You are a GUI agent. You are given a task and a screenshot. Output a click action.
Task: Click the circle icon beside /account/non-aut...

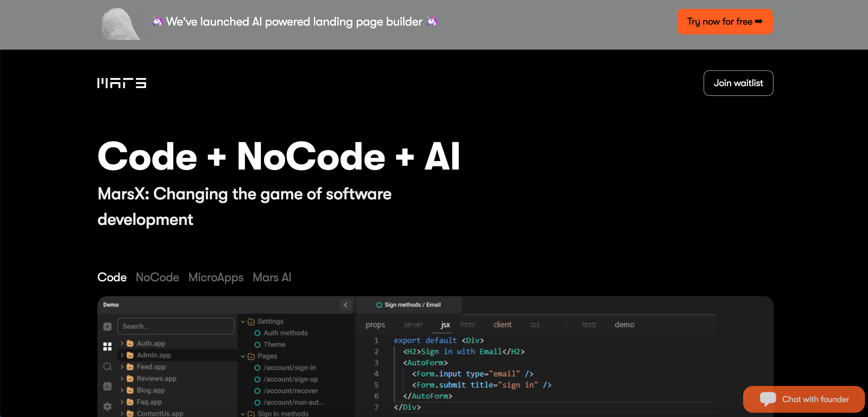point(257,402)
